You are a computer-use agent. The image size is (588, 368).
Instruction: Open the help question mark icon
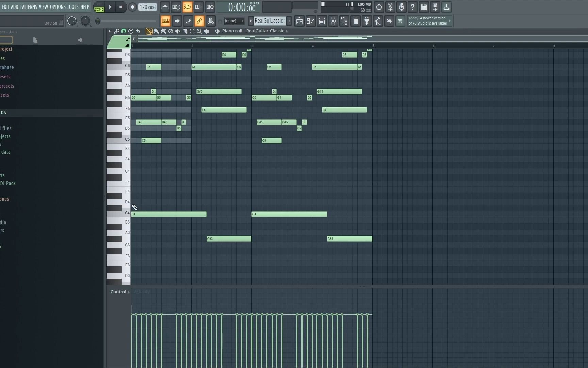tap(413, 7)
